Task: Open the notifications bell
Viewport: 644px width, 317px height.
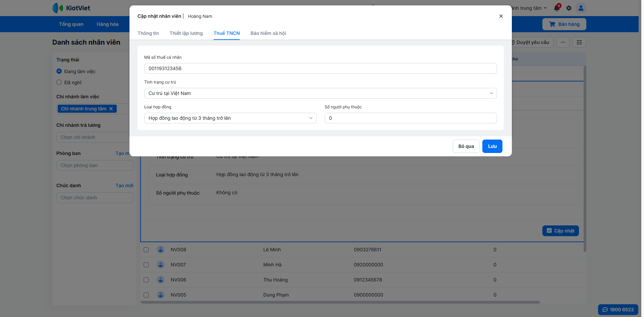Action: coord(557,8)
